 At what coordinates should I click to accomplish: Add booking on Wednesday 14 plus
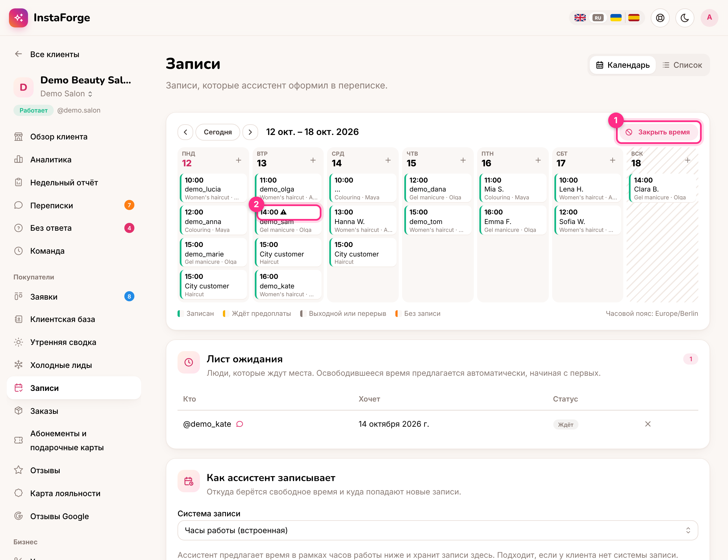pyautogui.click(x=388, y=160)
